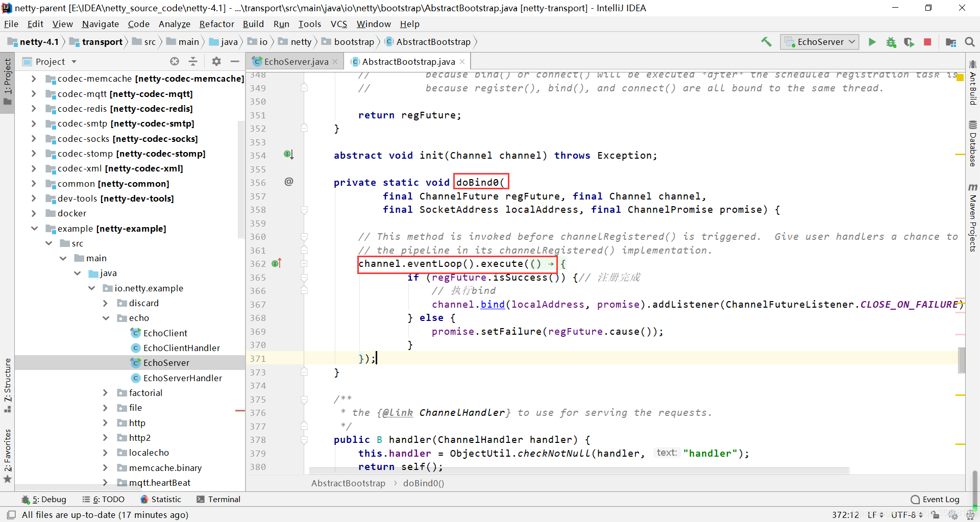The width and height of the screenshot is (980, 522).
Task: Open Project panel settings gear
Action: (x=216, y=61)
